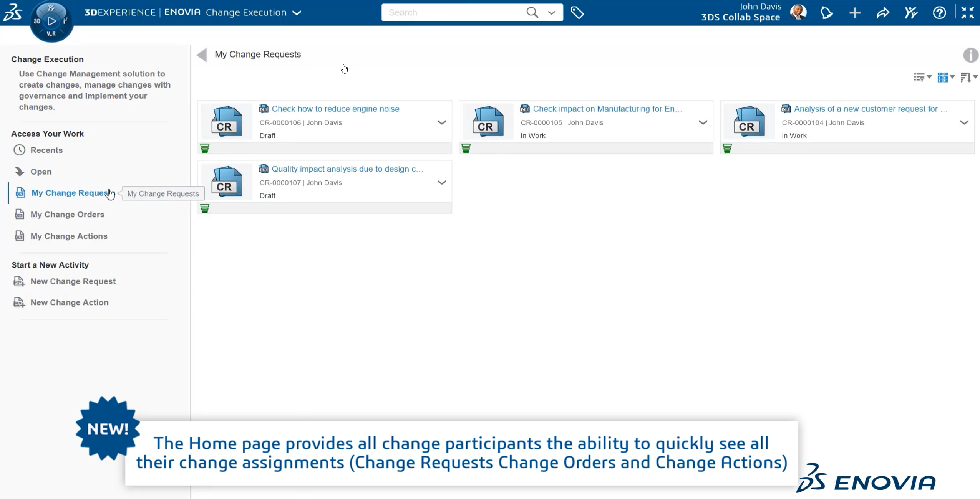The width and height of the screenshot is (980, 499).
Task: Click the notifications tag icon in top bar
Action: pyautogui.click(x=827, y=13)
